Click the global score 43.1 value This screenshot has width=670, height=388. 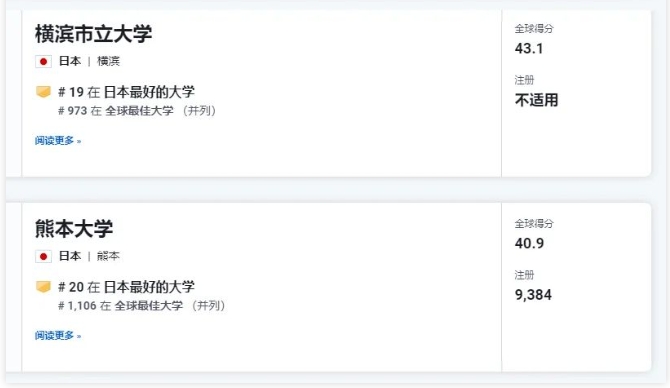click(x=529, y=48)
